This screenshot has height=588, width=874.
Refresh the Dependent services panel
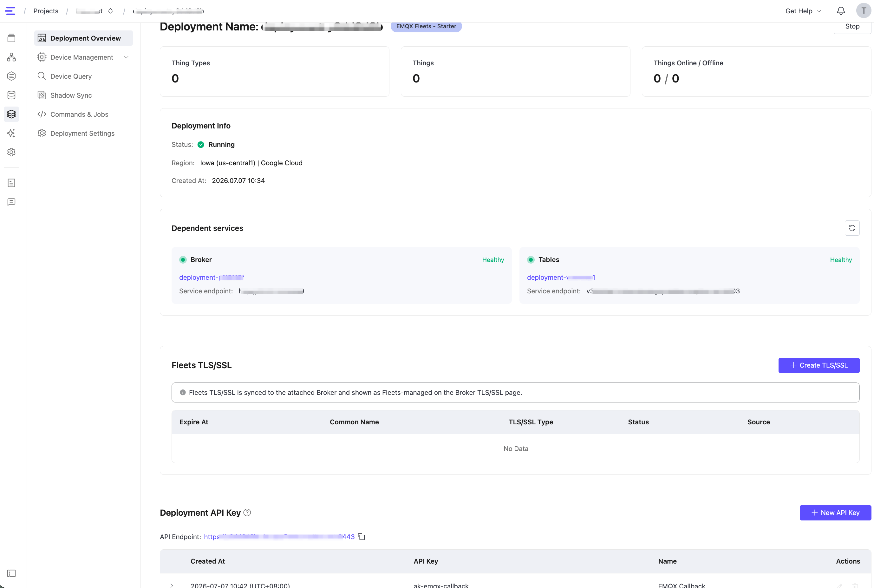[852, 228]
